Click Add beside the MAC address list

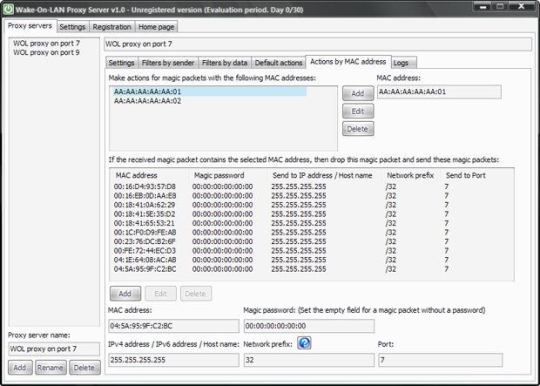[358, 93]
